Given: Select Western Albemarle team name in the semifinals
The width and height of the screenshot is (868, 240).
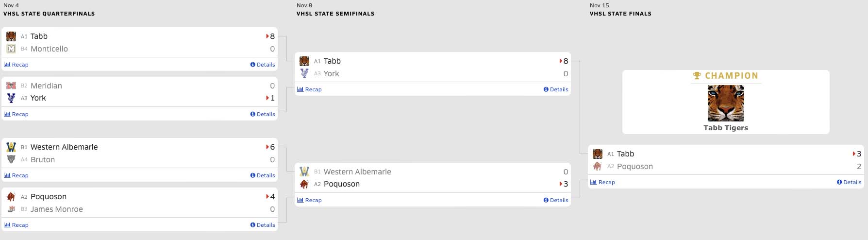Looking at the screenshot, I should [x=357, y=172].
